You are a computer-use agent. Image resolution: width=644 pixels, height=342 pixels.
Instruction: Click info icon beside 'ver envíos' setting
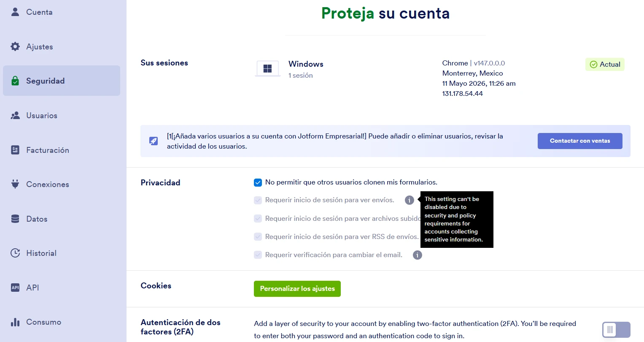pyautogui.click(x=409, y=200)
